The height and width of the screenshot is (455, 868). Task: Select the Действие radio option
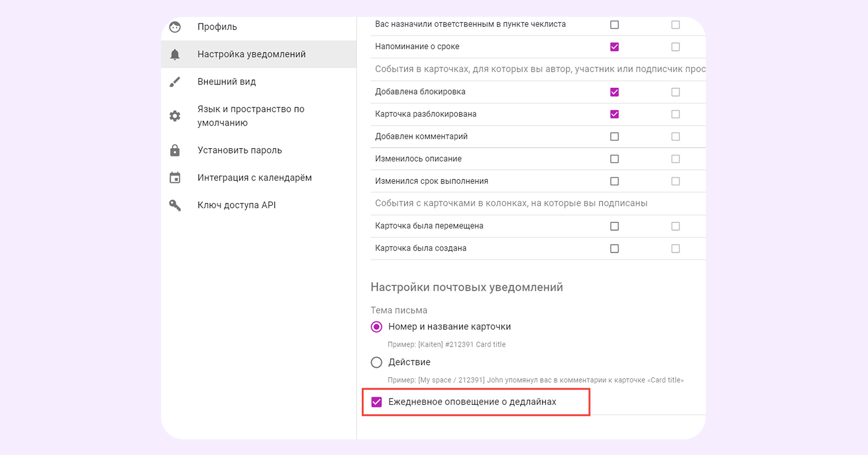click(x=377, y=362)
